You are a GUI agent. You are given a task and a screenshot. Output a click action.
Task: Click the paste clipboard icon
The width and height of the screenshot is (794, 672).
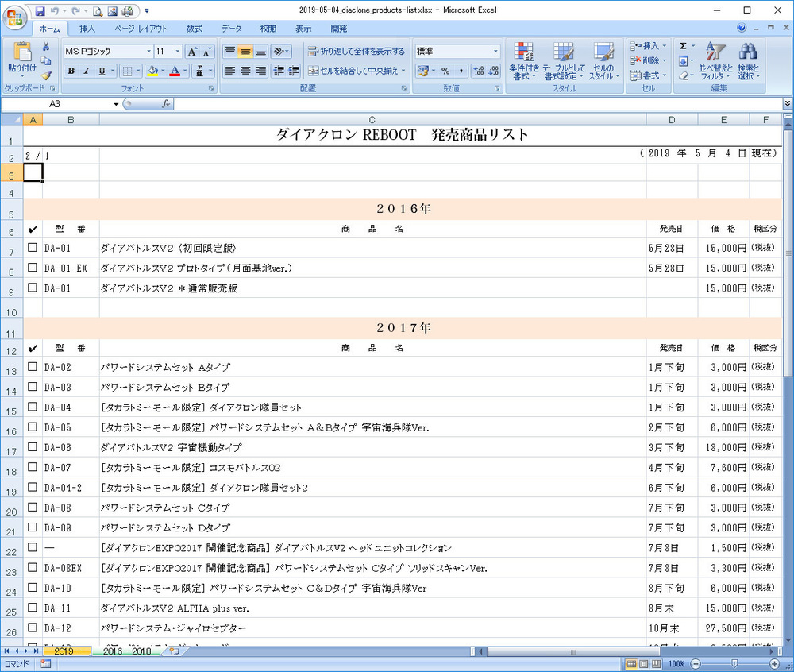pos(21,52)
